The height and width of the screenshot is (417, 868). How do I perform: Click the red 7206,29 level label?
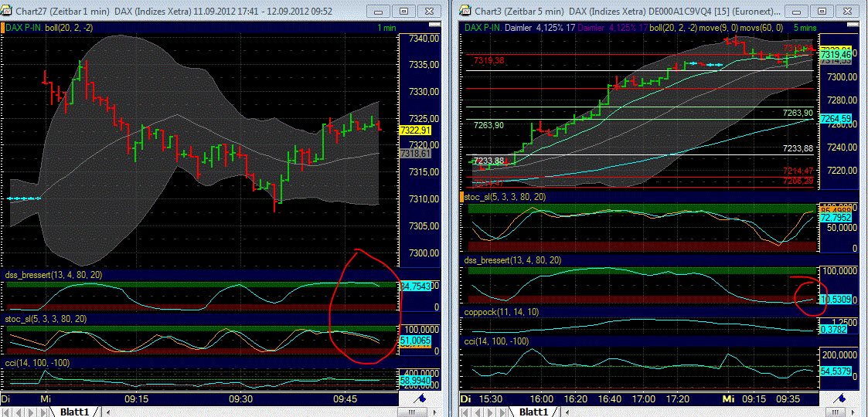(798, 181)
